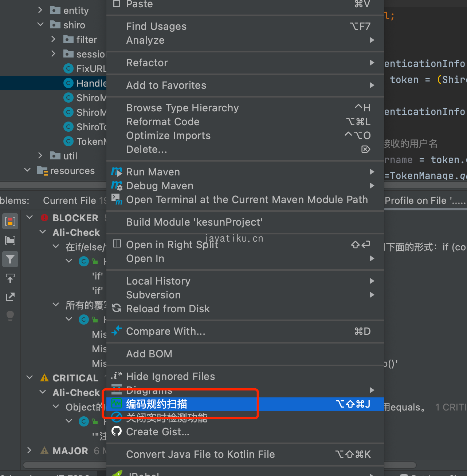Screen dimensions: 467x476
Task: Collapse the BLOCKER severity group
Action: click(x=30, y=217)
